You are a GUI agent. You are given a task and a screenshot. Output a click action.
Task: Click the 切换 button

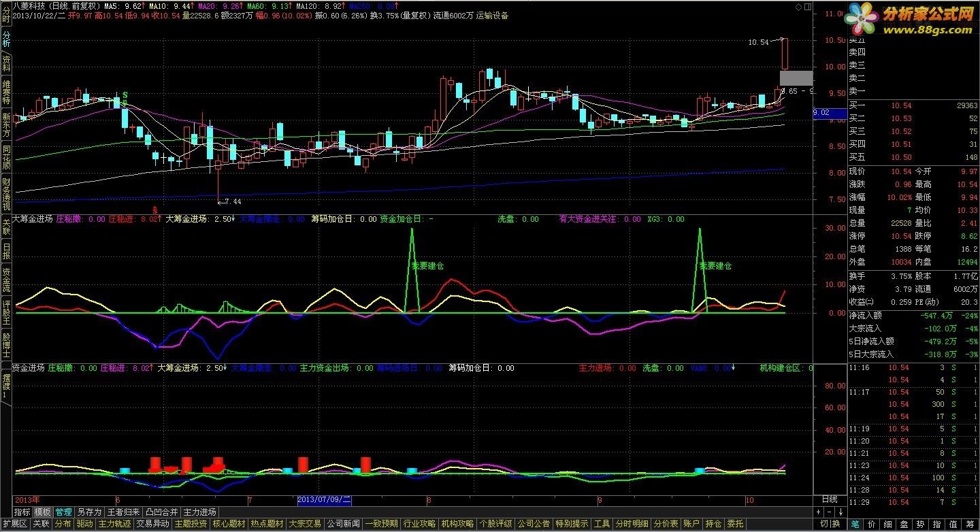point(830,524)
